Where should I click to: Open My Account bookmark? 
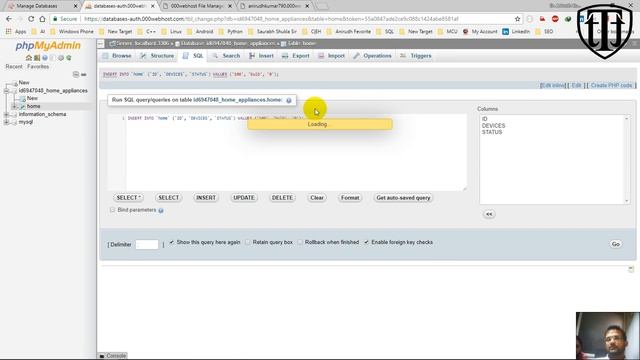(480, 31)
